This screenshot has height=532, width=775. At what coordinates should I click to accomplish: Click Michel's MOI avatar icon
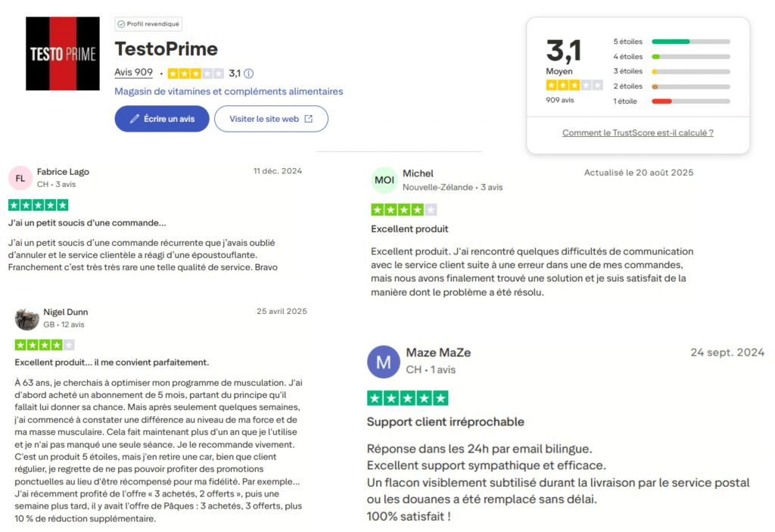pyautogui.click(x=384, y=180)
